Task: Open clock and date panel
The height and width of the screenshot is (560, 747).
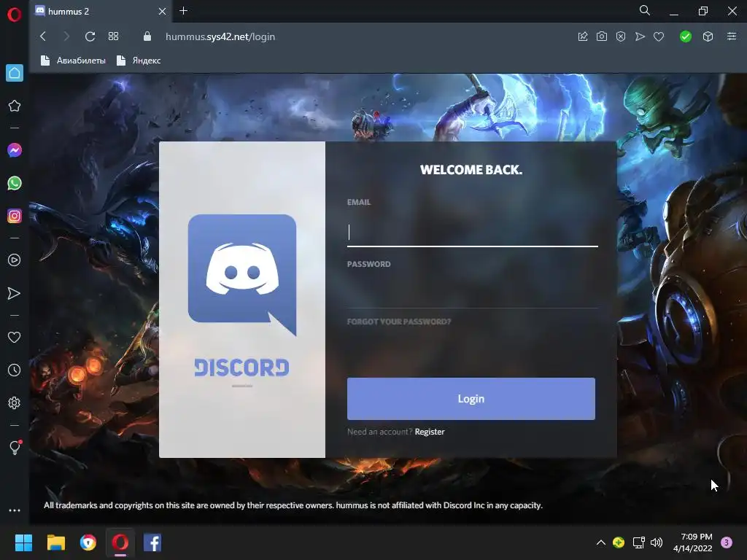Action: tap(693, 542)
